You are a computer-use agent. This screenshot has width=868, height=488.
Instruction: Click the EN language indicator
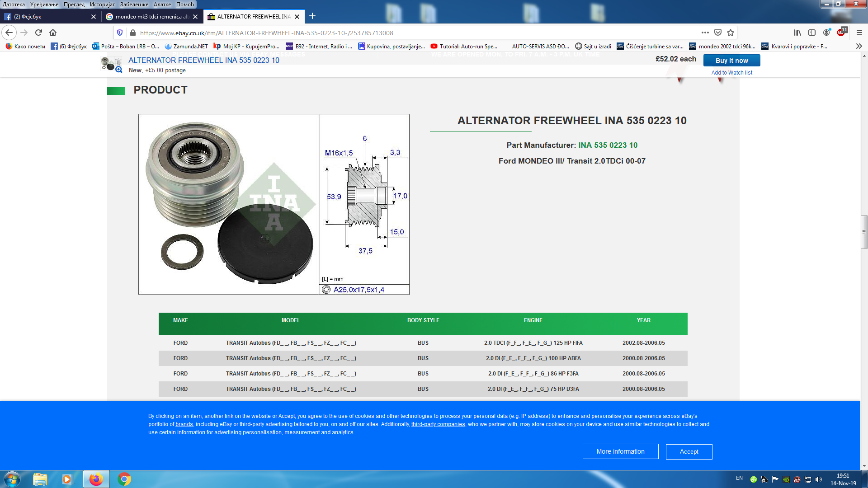pos(739,478)
